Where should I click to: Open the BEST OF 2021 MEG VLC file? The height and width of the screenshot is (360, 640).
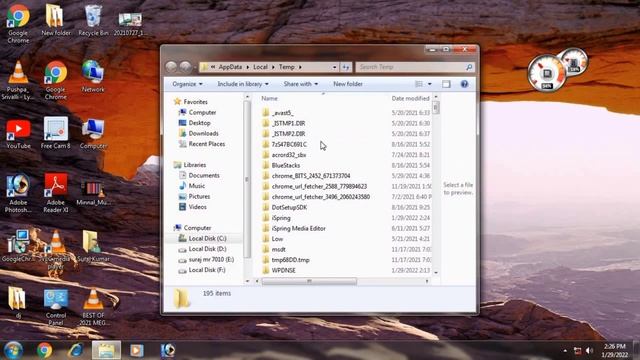(x=93, y=307)
